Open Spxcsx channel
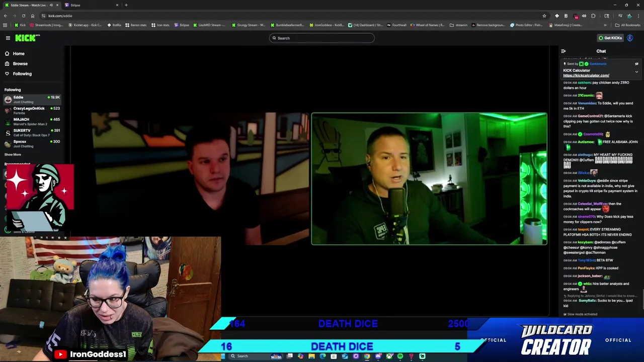 click(x=32, y=143)
